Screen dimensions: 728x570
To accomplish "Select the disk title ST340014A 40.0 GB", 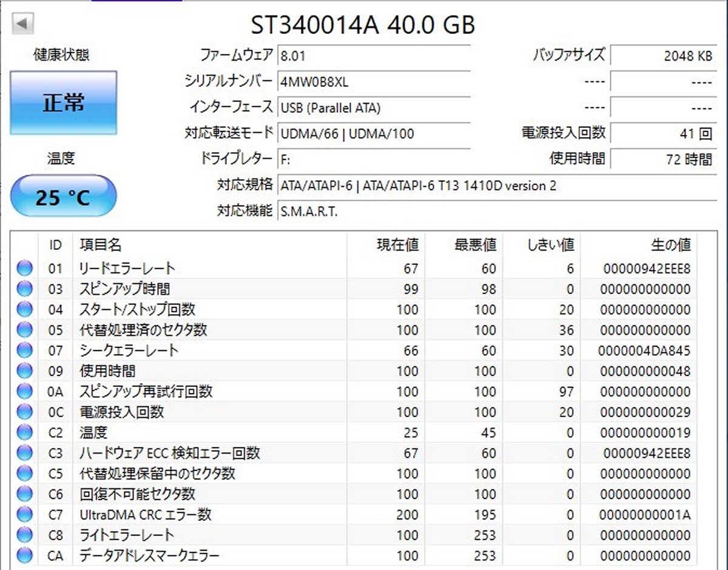I will (x=363, y=25).
